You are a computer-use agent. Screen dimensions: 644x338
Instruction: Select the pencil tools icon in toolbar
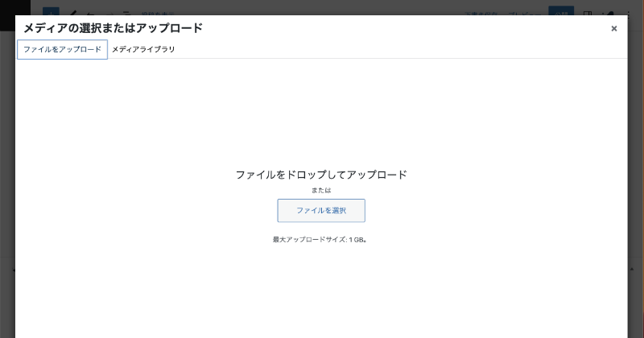73,12
